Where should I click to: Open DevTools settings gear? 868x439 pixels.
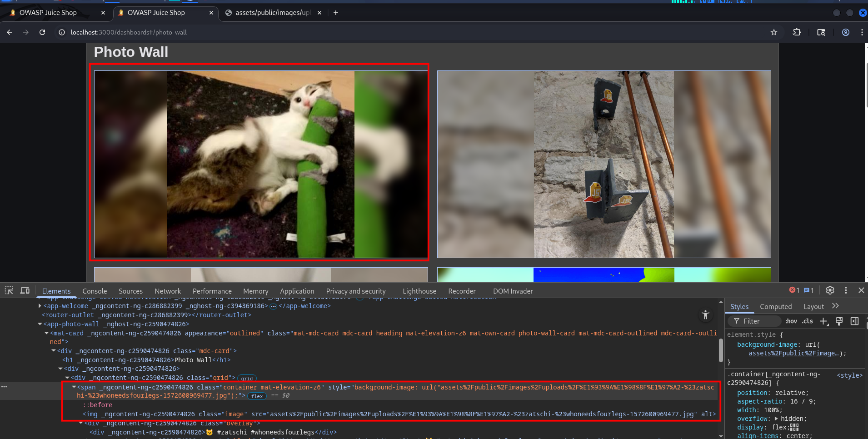pos(830,290)
